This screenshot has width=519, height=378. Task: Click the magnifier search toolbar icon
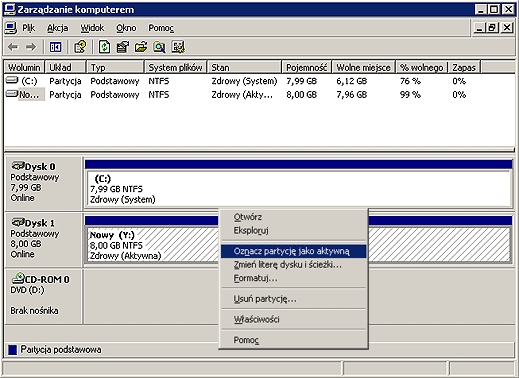click(159, 47)
